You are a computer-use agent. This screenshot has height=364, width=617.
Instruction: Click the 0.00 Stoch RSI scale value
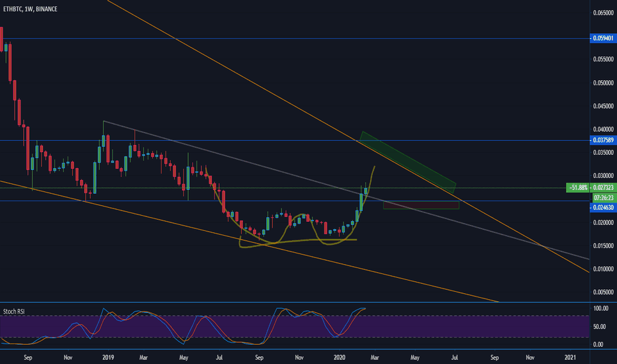click(598, 344)
